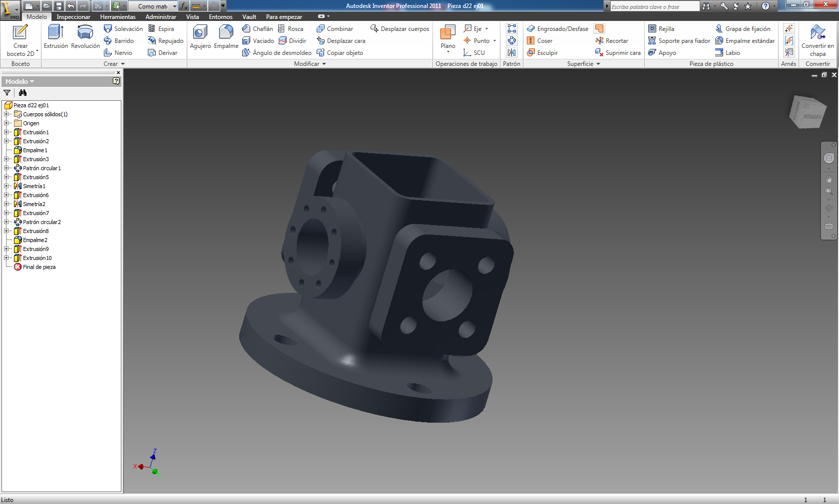The image size is (839, 504).
Task: Select the Rejilla grill tool
Action: point(661,29)
